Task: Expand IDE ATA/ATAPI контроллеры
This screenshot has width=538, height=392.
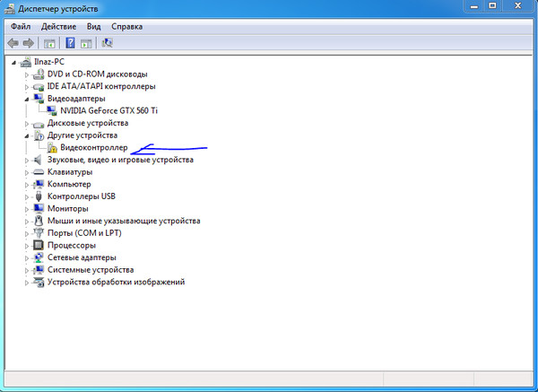Action: [x=27, y=87]
